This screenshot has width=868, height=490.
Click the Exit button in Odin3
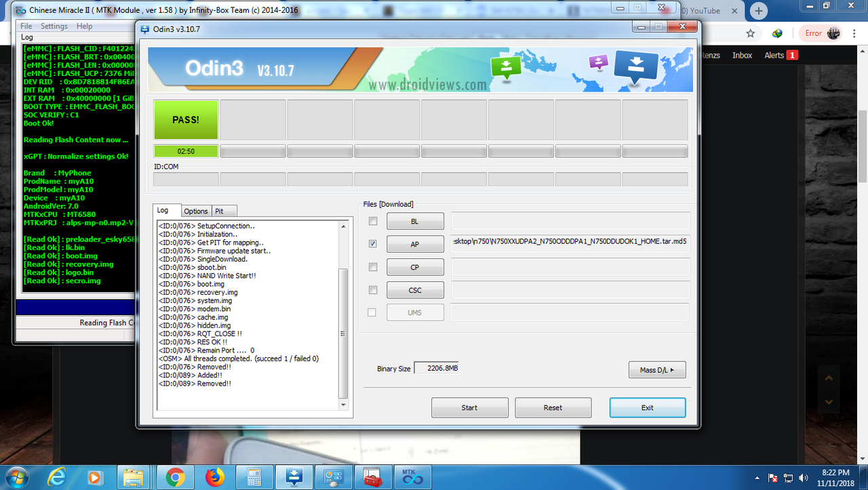point(648,407)
